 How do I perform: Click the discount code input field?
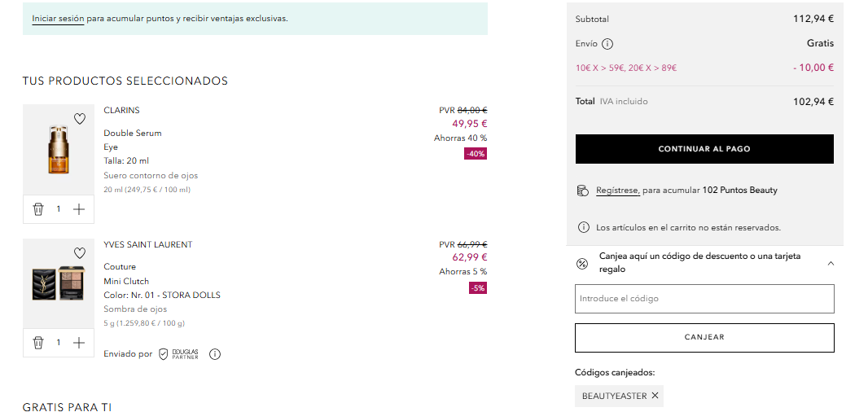coord(704,299)
